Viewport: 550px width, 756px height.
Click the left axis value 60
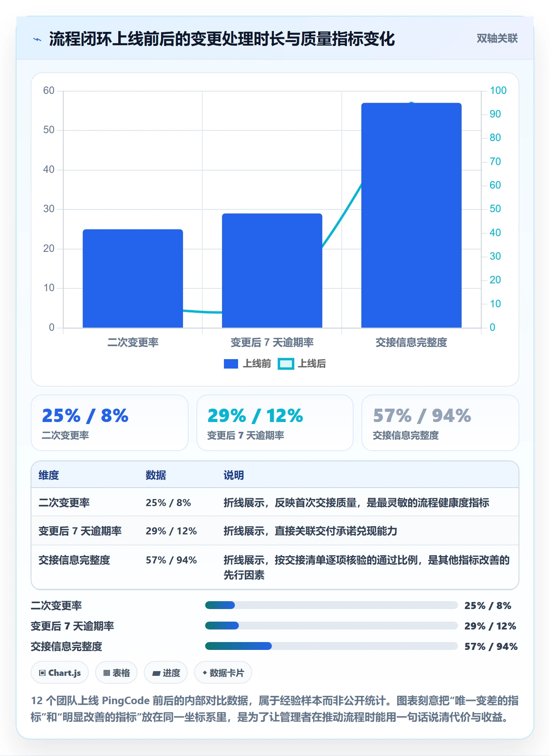49,90
